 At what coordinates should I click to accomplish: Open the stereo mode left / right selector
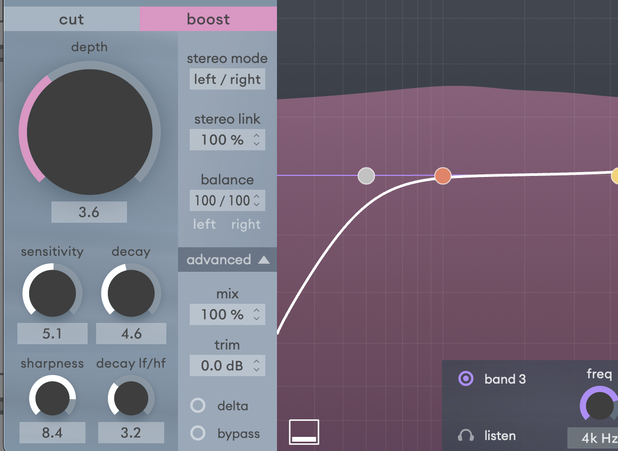point(227,79)
